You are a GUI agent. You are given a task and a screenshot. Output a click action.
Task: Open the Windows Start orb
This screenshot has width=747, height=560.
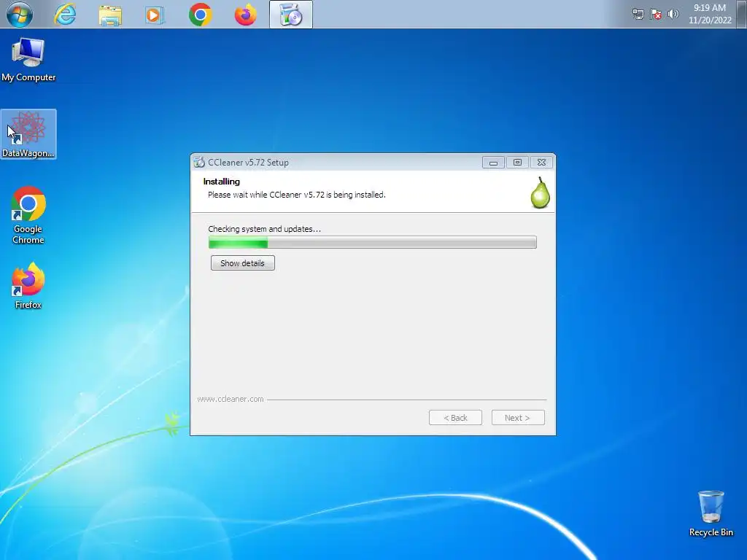pyautogui.click(x=19, y=15)
